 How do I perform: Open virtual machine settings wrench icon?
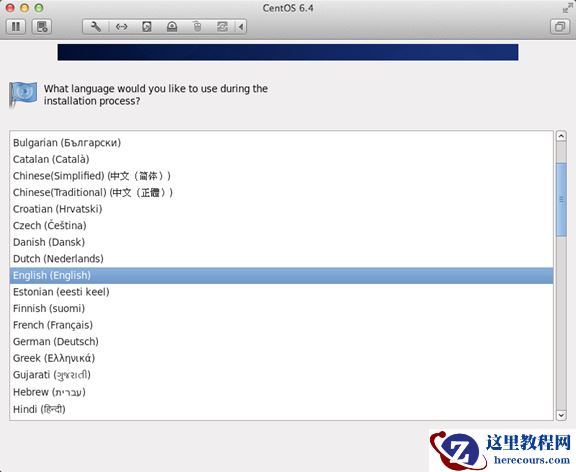click(x=96, y=26)
